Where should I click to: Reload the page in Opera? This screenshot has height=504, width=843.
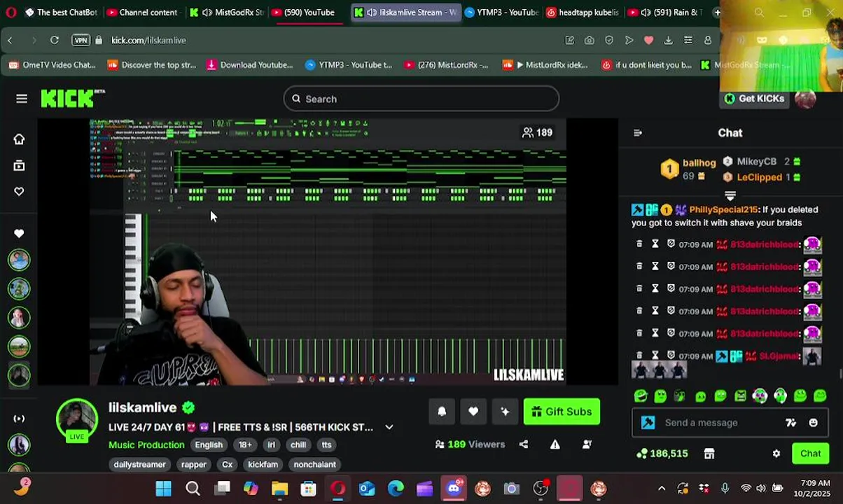point(55,41)
